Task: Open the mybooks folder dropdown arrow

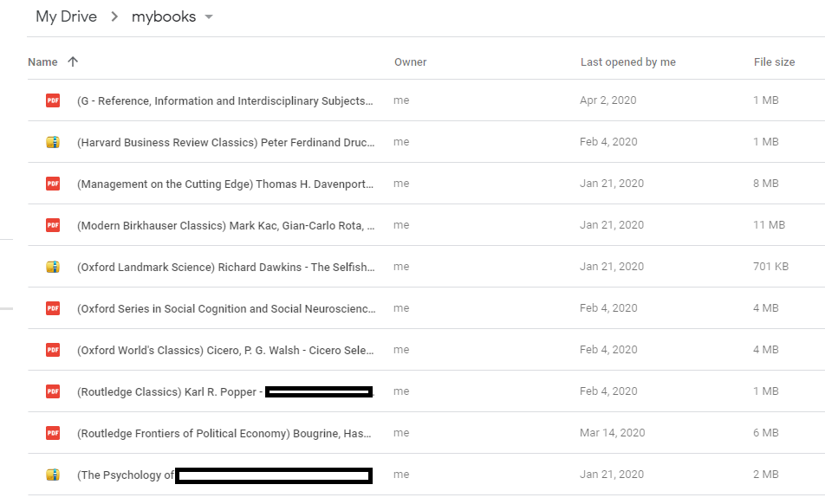Action: pos(209,16)
